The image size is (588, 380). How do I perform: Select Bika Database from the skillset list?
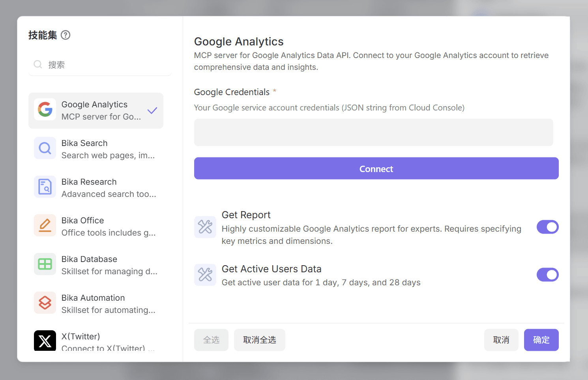[x=96, y=264]
